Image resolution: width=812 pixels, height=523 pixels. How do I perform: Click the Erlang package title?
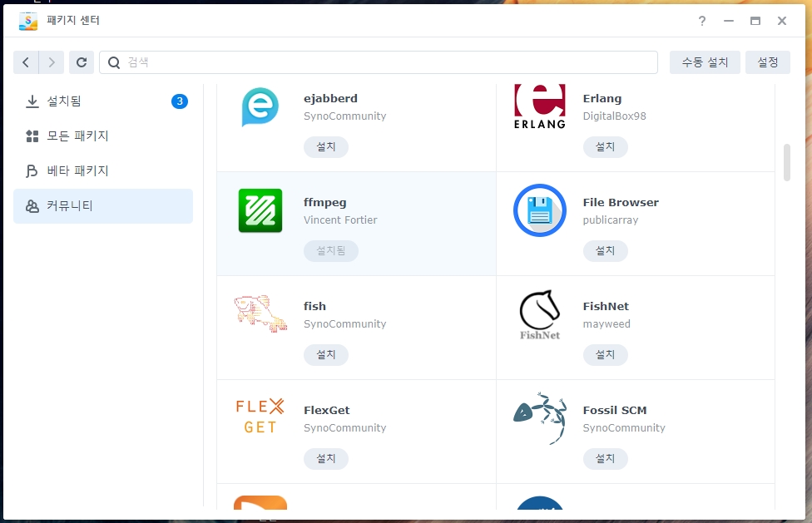point(602,98)
